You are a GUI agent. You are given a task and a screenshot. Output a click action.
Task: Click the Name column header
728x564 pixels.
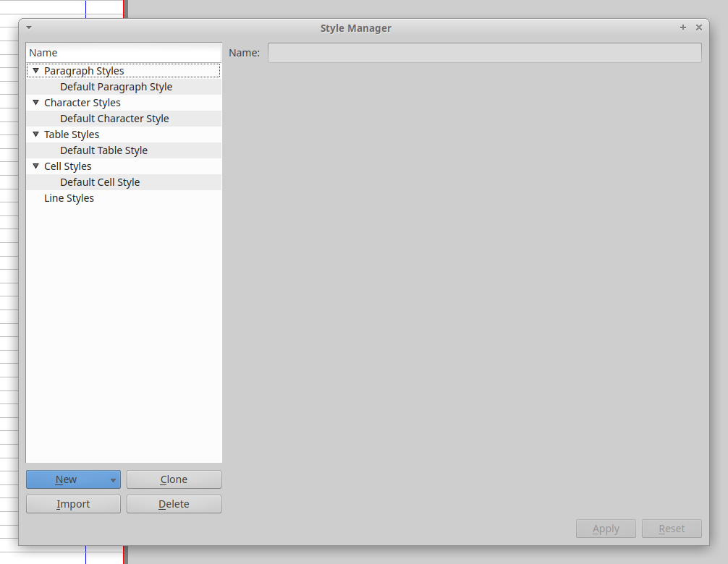pos(123,53)
